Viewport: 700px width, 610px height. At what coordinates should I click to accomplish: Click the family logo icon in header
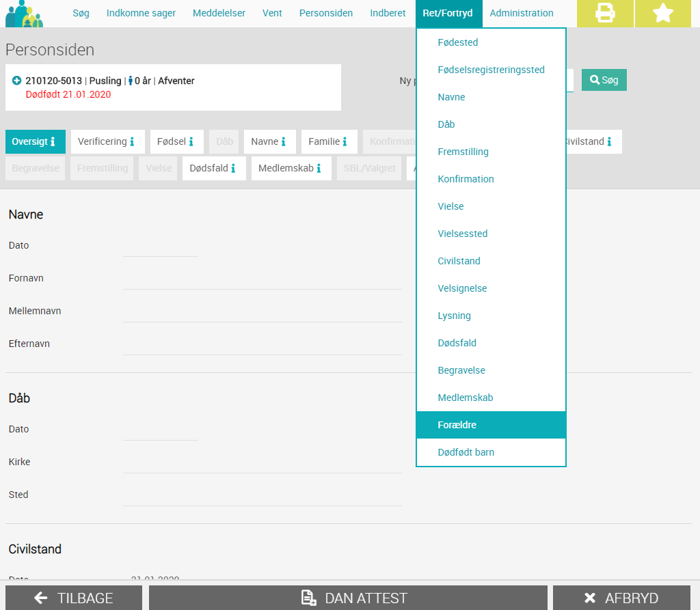coord(24,14)
